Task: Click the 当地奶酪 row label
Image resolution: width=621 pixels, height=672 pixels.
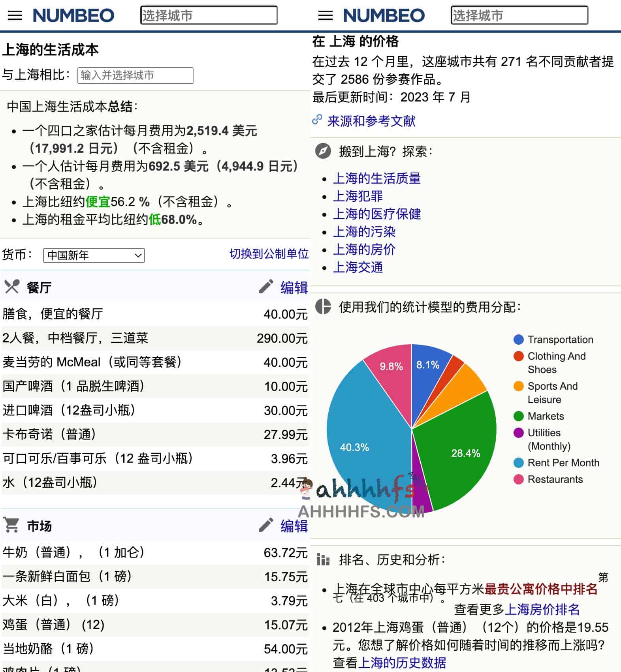Action: [x=48, y=648]
